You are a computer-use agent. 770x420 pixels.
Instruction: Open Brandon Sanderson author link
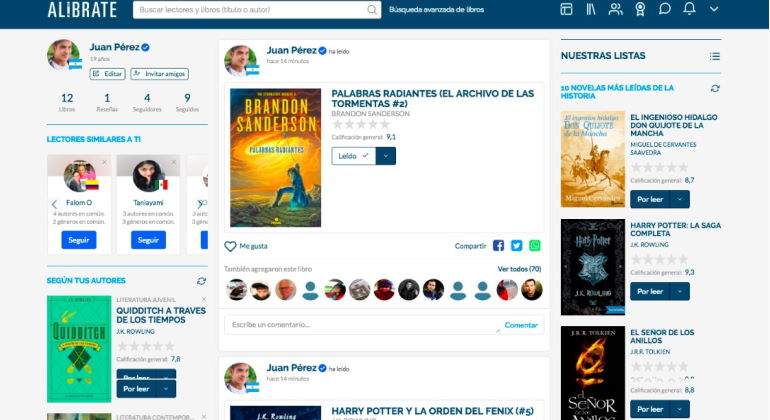tap(370, 113)
